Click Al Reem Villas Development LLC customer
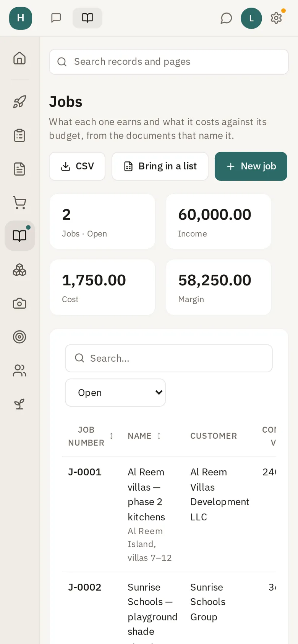298x644 pixels. (220, 494)
